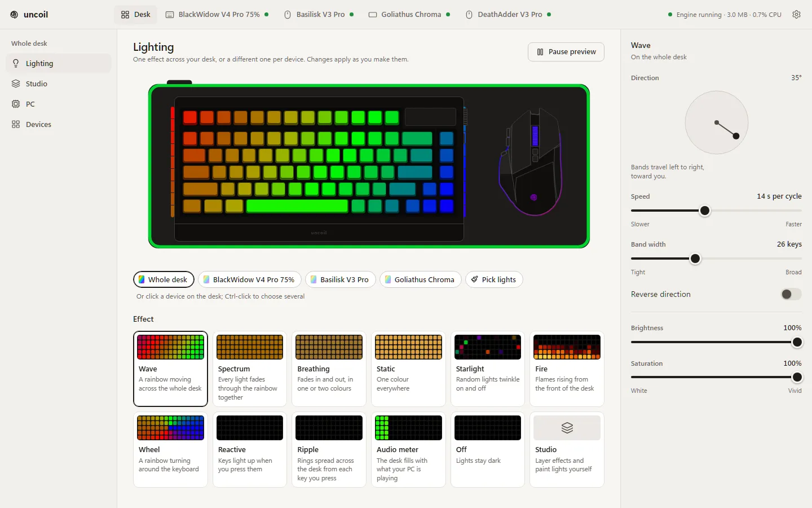Click the pause icon in Pause preview
Viewport: 812px width, 508px height.
coord(540,52)
